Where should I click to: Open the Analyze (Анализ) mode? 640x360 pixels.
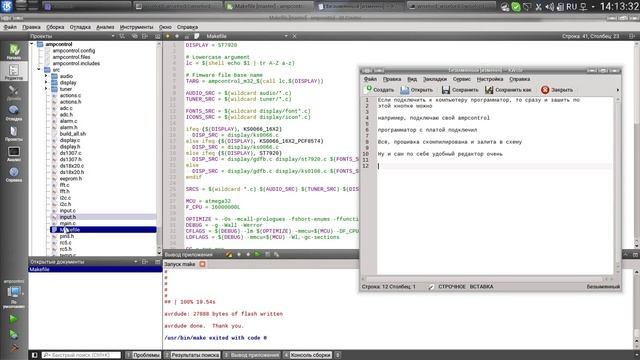point(14,154)
